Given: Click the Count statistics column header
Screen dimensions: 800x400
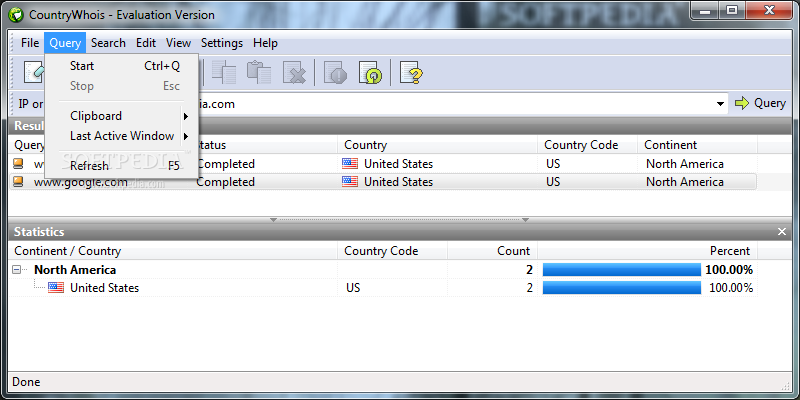Looking at the screenshot, I should coord(492,251).
